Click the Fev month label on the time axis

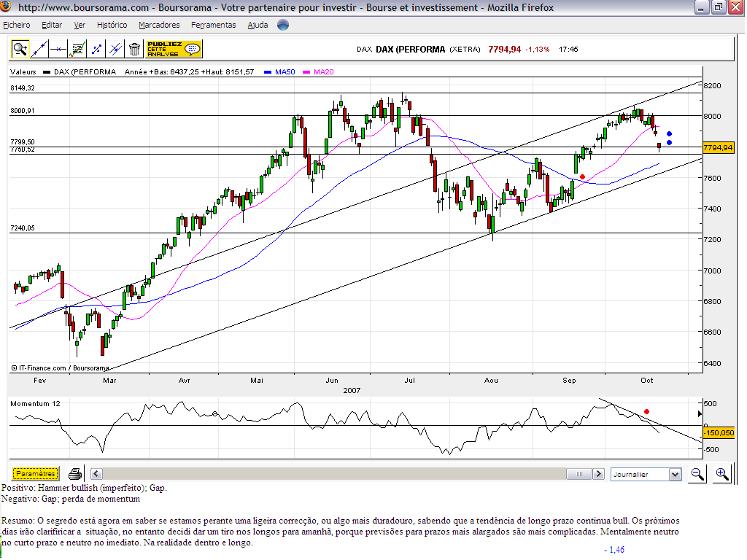[x=40, y=381]
